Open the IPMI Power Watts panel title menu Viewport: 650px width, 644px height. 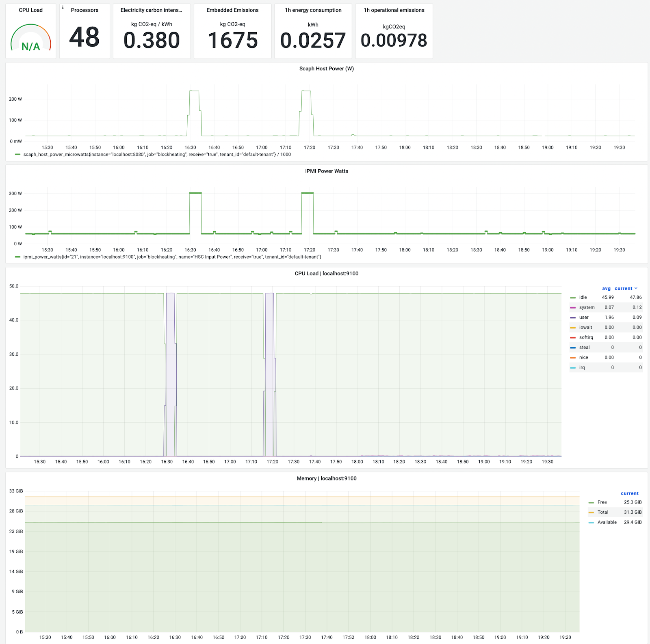point(327,171)
